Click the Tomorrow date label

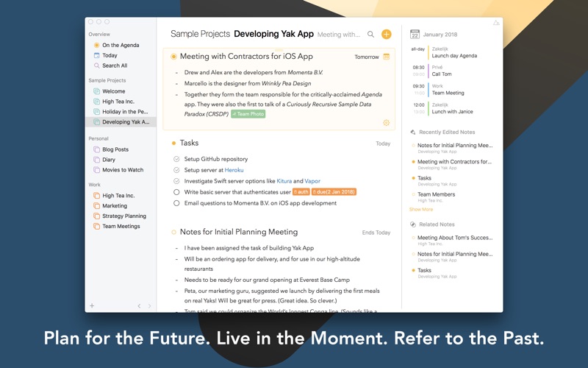(367, 57)
